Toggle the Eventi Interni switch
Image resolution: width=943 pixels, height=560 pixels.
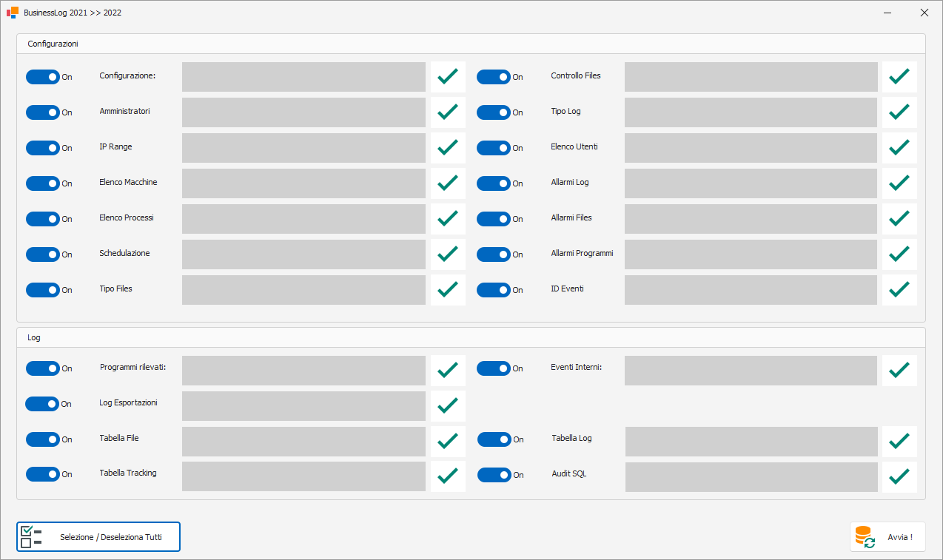(x=494, y=368)
